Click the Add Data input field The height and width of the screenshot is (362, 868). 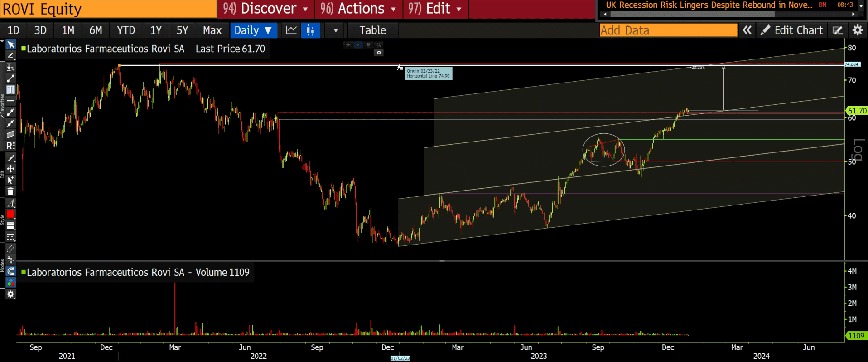pos(668,30)
